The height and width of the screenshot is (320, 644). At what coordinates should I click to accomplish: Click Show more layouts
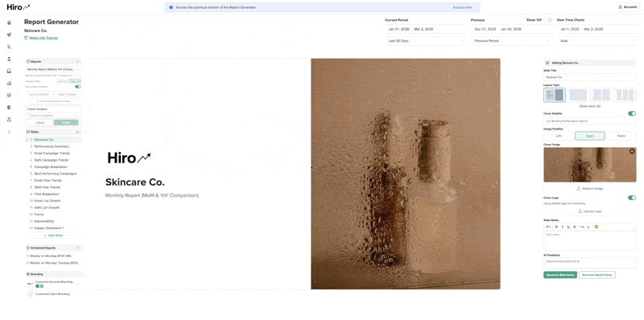tap(590, 106)
